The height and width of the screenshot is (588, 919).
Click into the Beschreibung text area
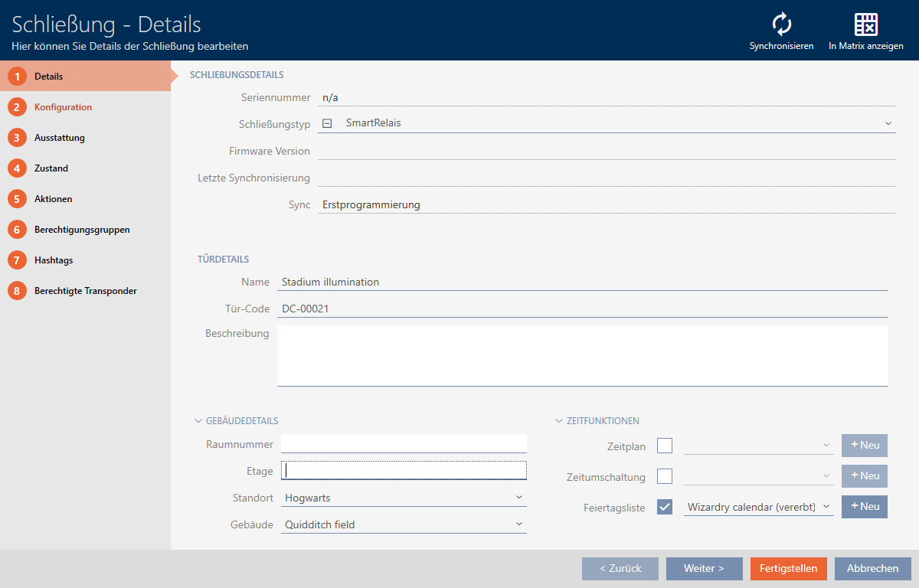[x=582, y=356]
